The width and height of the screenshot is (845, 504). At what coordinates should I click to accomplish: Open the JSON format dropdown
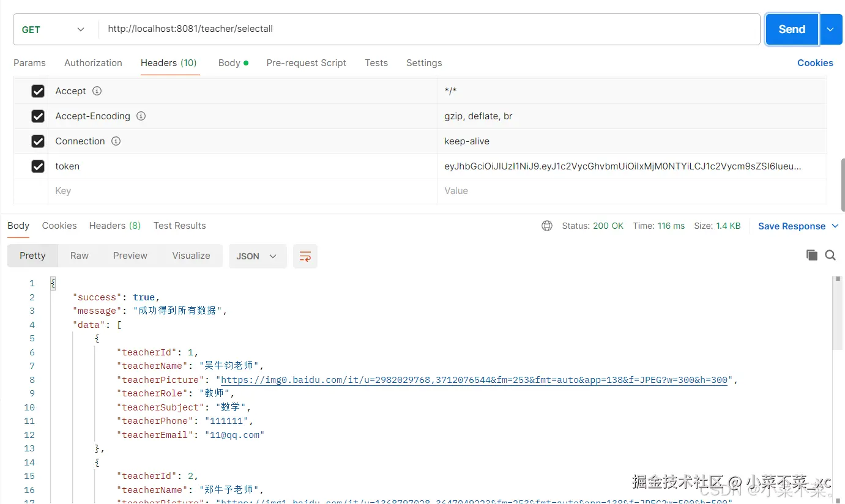[x=257, y=256]
